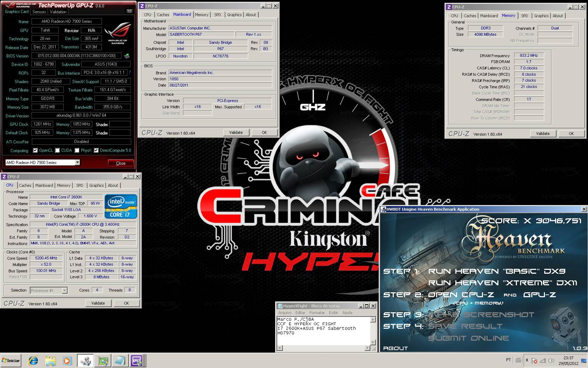Open Windows Explorer folder in taskbar
The image size is (588, 368).
(50, 361)
